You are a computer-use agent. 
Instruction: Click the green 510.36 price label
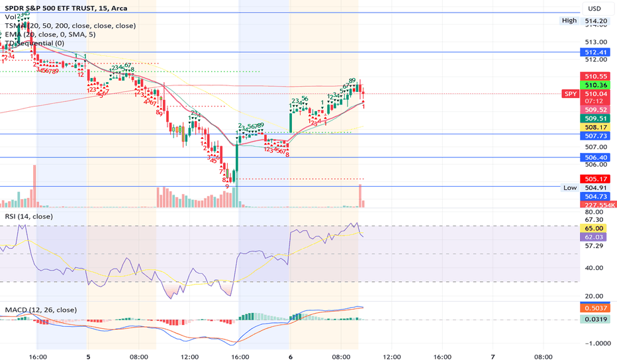pyautogui.click(x=595, y=85)
